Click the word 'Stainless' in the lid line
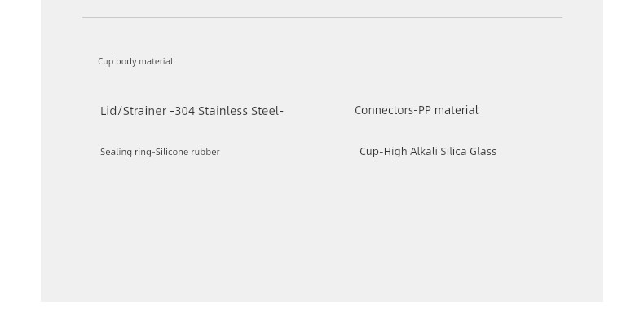Screen dimensions: 644x336 tap(224, 111)
